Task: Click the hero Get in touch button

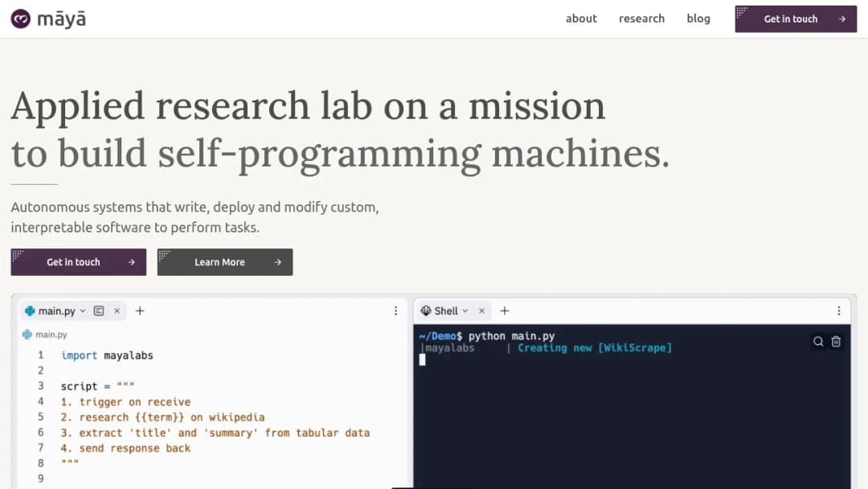Action: coord(79,262)
